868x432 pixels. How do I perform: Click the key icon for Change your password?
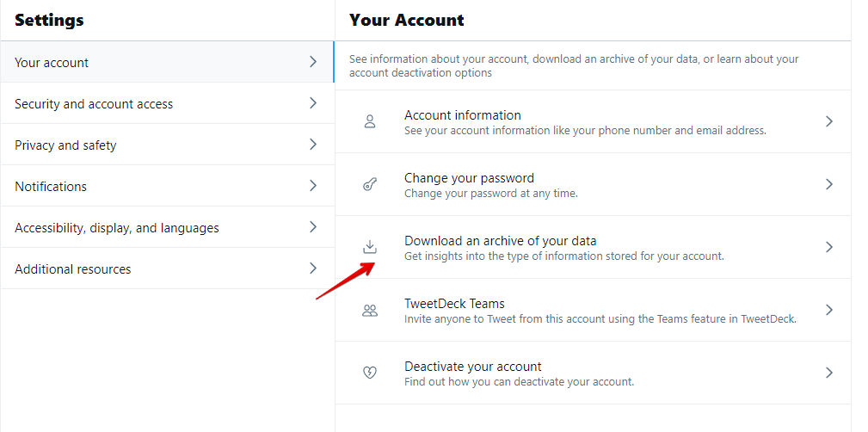click(x=370, y=185)
